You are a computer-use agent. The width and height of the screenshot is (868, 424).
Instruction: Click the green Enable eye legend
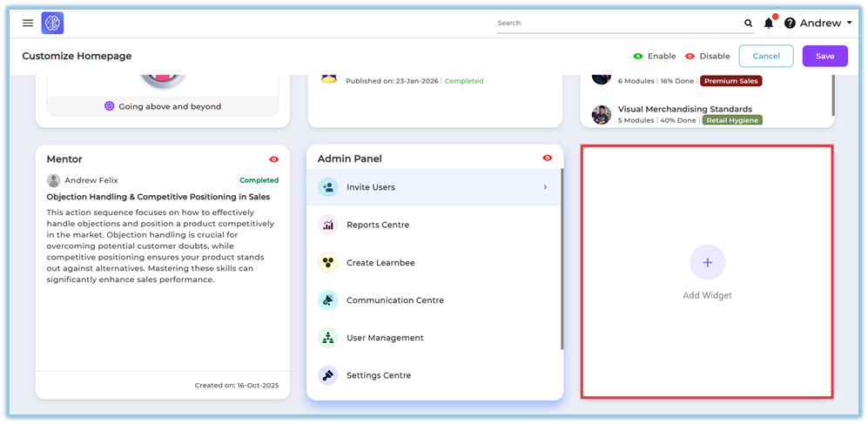[638, 57]
